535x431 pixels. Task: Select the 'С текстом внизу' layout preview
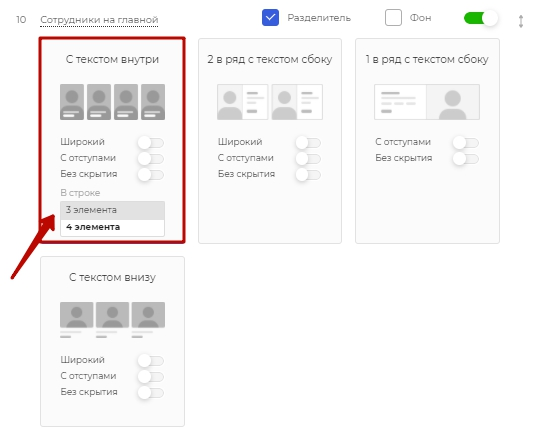click(112, 320)
